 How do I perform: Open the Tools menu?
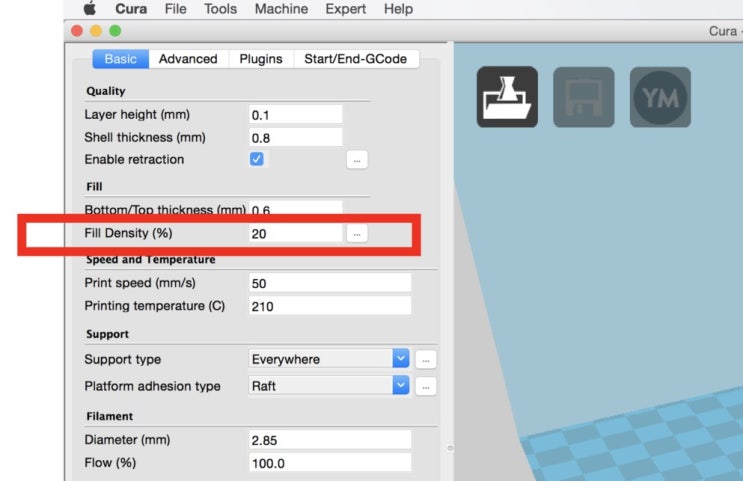pyautogui.click(x=220, y=9)
